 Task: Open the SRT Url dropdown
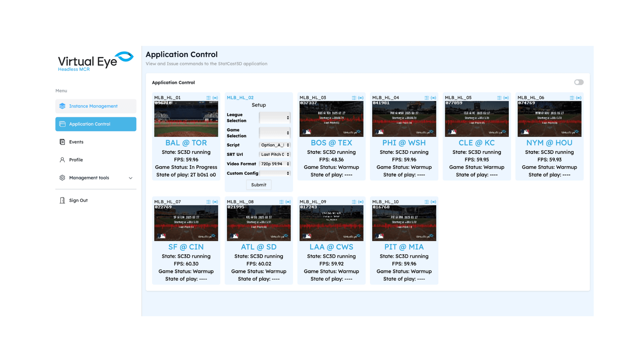coord(274,155)
